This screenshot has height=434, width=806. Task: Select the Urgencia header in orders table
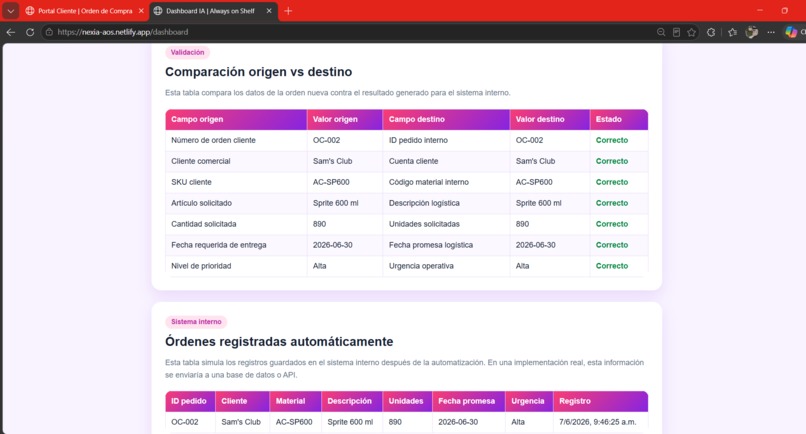click(x=527, y=401)
